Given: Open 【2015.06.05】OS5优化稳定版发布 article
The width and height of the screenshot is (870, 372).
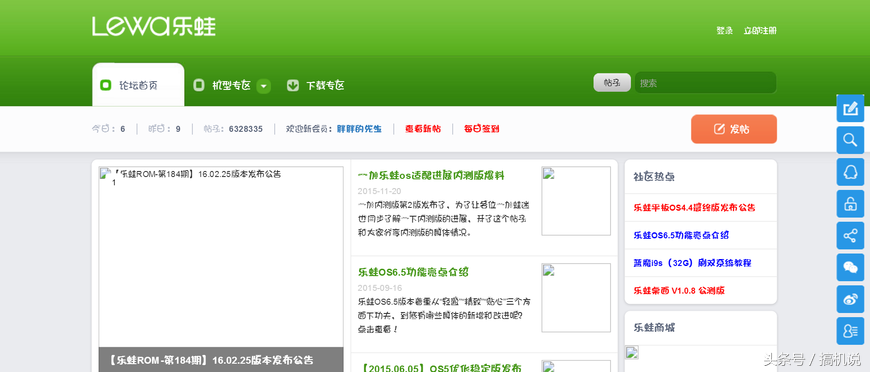Looking at the screenshot, I should [x=442, y=368].
